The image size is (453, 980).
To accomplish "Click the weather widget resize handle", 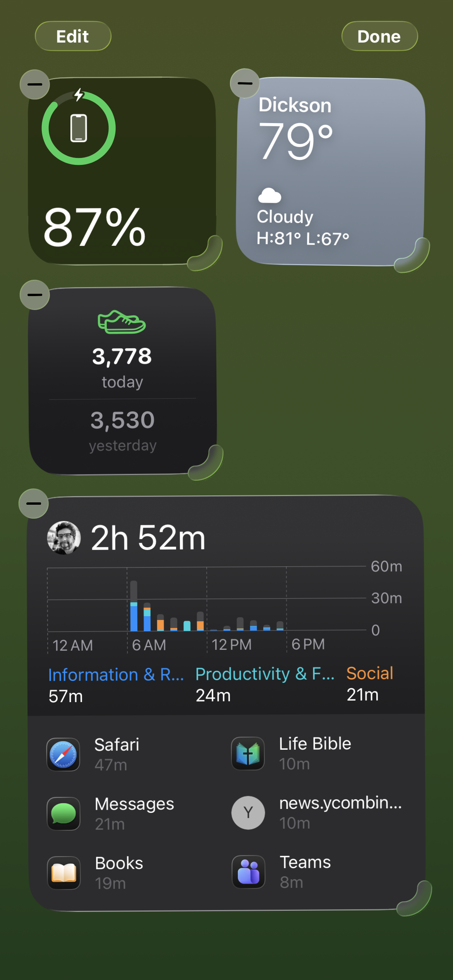I will (x=413, y=256).
